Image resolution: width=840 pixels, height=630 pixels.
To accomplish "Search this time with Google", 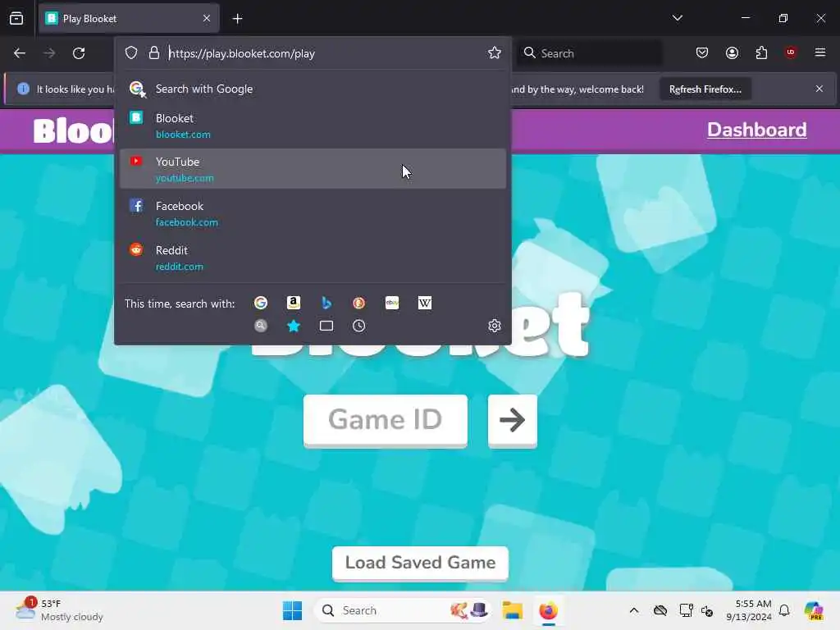I will click(x=261, y=304).
